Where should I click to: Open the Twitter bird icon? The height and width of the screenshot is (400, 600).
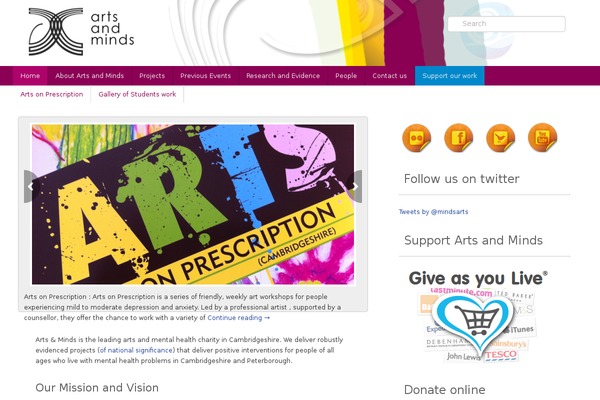coord(501,138)
